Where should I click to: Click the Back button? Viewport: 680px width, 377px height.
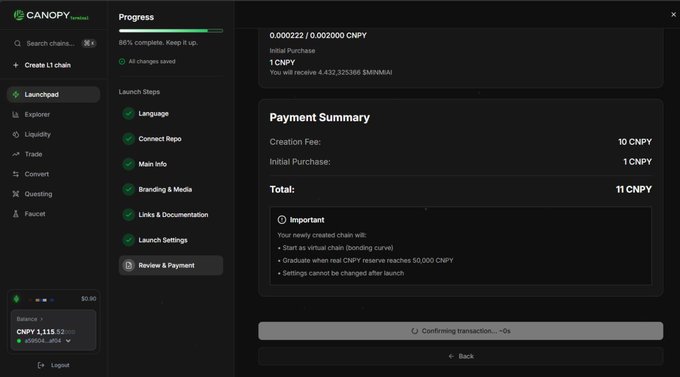point(461,356)
